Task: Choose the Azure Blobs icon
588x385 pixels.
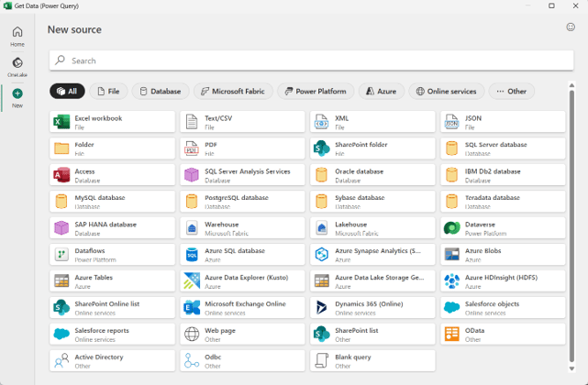Action: [x=452, y=255]
